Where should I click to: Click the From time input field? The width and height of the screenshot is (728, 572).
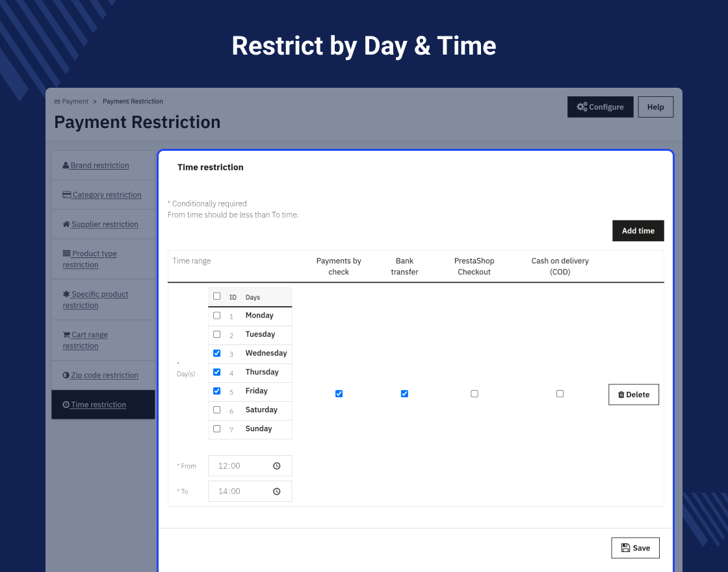pos(250,465)
